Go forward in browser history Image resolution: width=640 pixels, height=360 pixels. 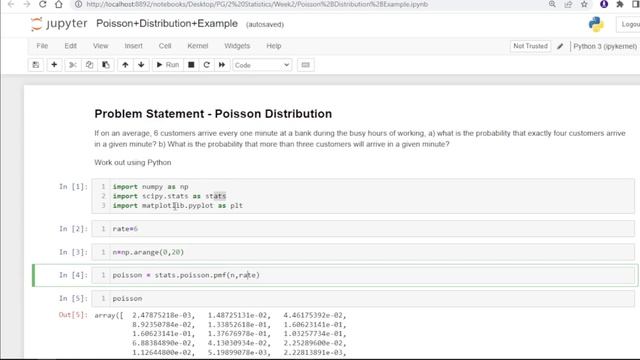tap(27, 4)
